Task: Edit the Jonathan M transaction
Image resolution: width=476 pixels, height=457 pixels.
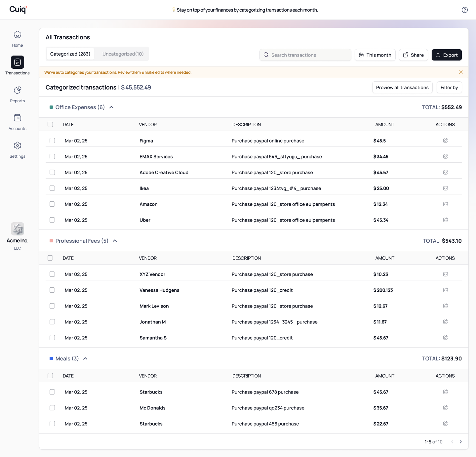Action: (446, 322)
